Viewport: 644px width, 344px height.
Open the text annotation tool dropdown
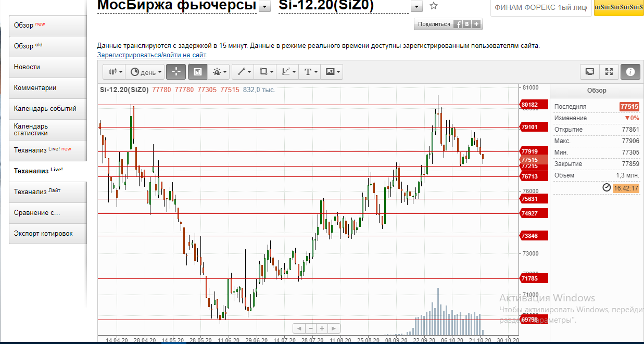click(309, 72)
